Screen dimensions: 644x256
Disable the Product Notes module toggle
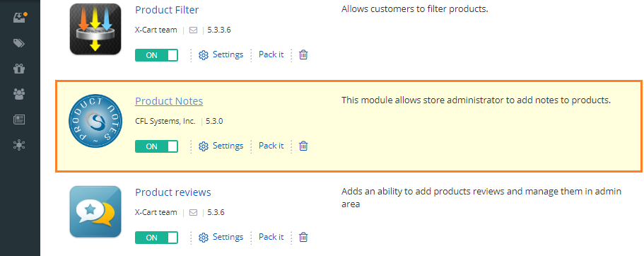tap(156, 146)
